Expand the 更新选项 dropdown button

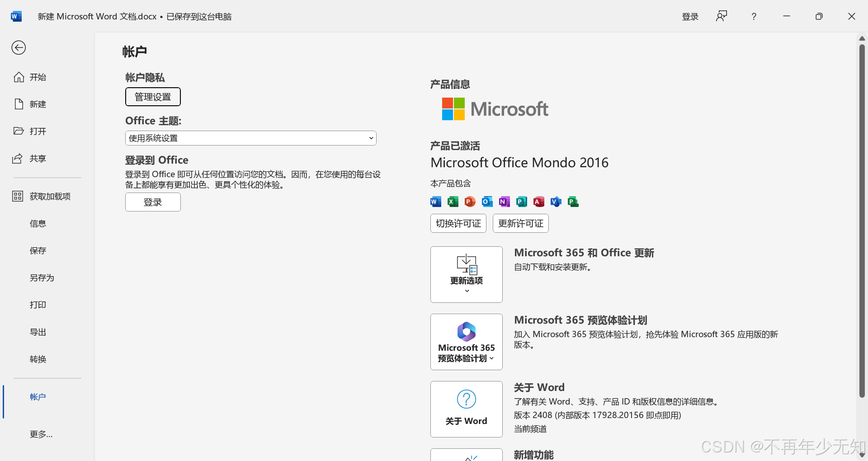[x=467, y=274]
